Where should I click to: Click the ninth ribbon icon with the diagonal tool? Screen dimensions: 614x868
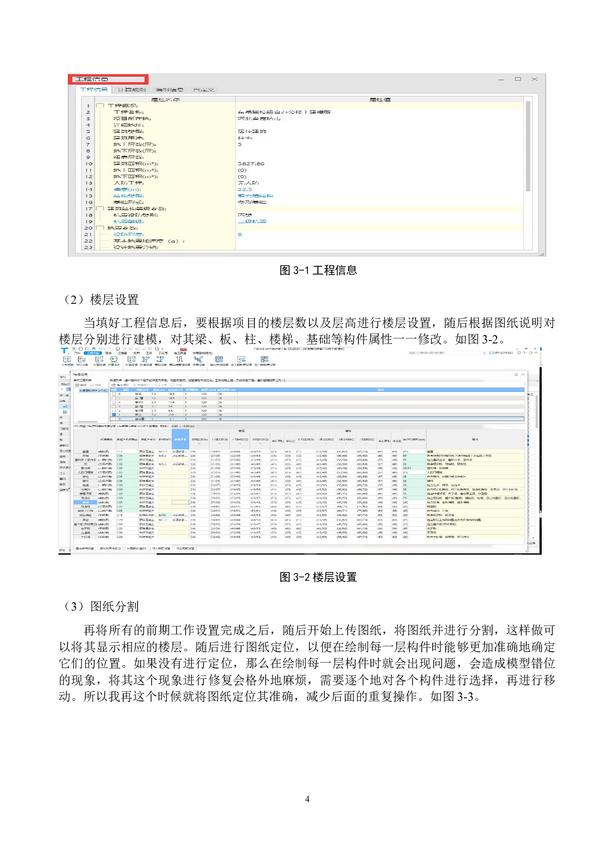coord(198,359)
